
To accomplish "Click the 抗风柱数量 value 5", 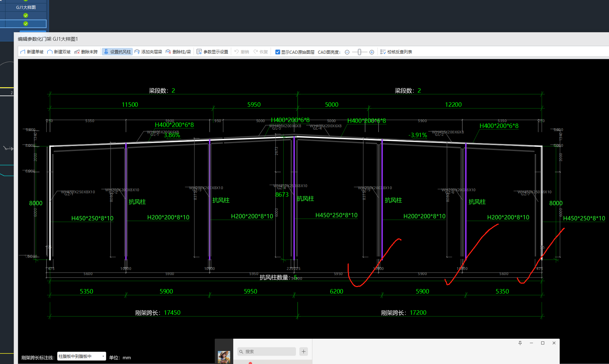I will coord(295,277).
